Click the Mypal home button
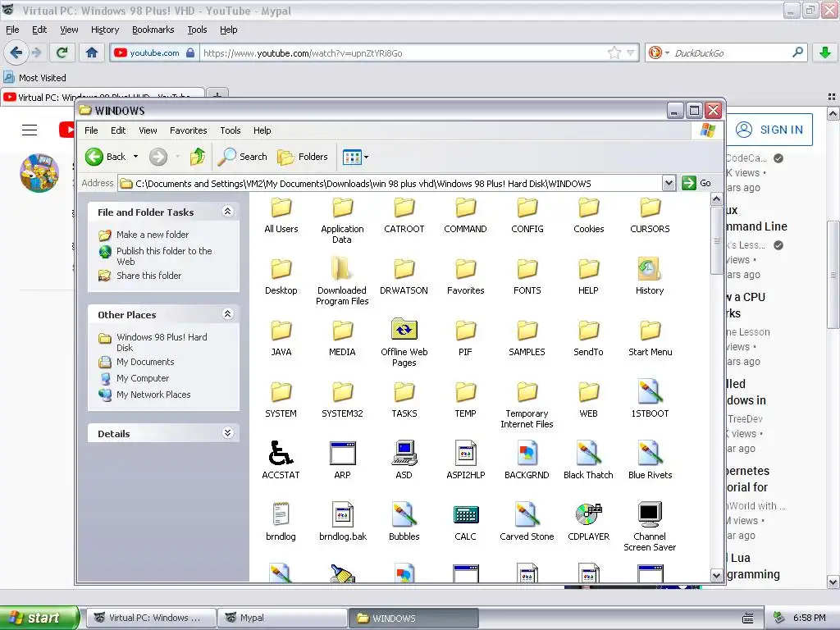The width and height of the screenshot is (840, 630). 92,52
